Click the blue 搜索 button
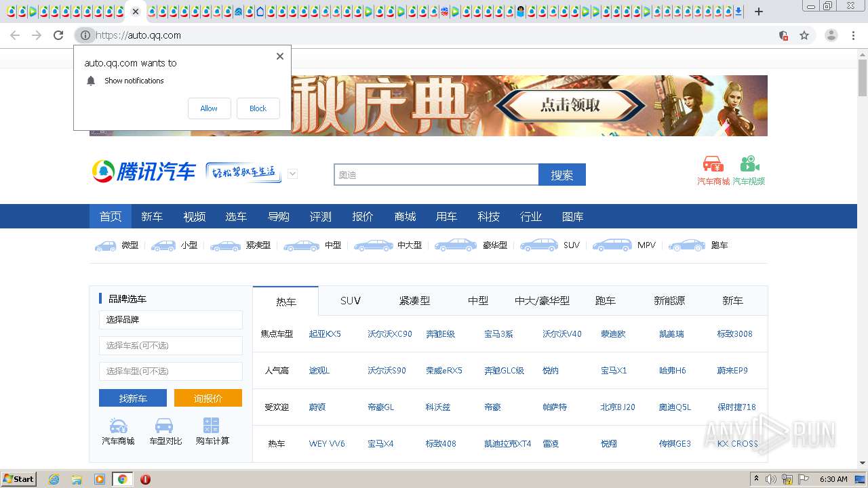This screenshot has width=868, height=488. (x=561, y=174)
